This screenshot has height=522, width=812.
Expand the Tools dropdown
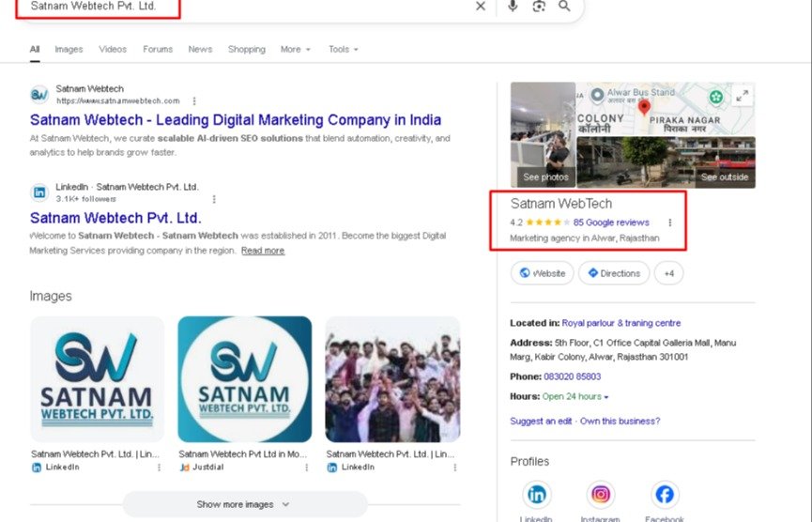343,49
